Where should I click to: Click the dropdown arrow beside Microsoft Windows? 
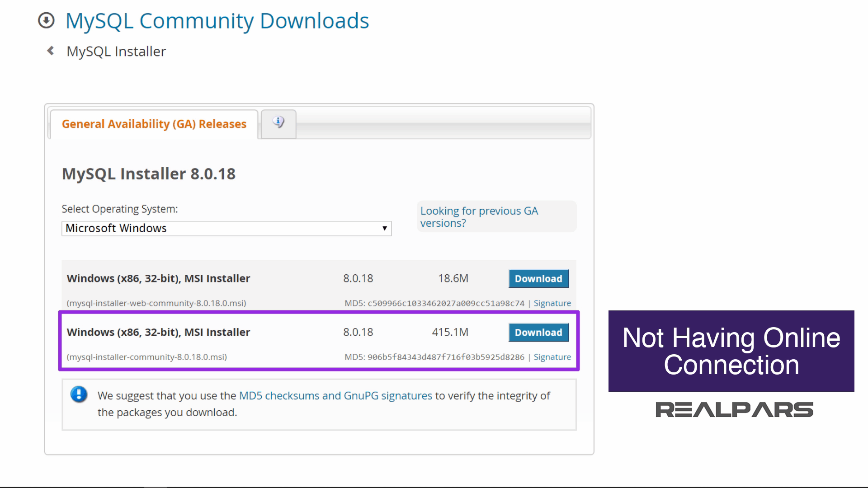click(x=384, y=228)
